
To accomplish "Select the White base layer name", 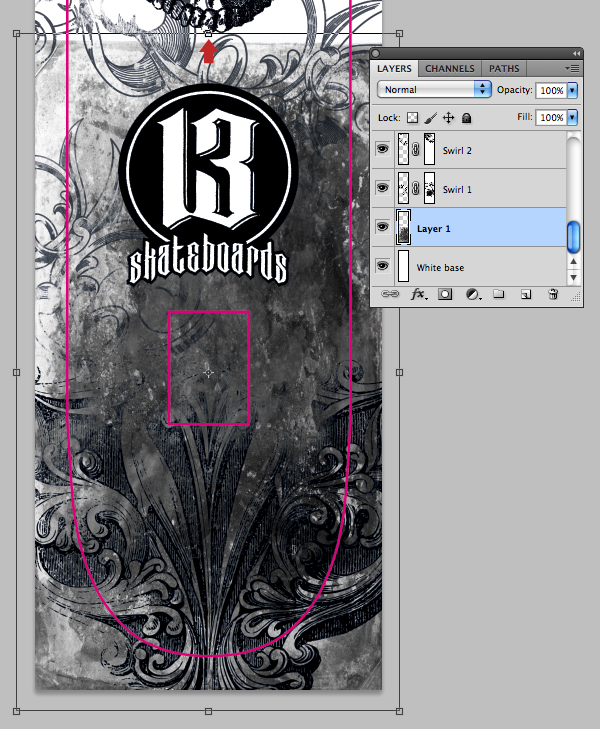I will click(440, 268).
